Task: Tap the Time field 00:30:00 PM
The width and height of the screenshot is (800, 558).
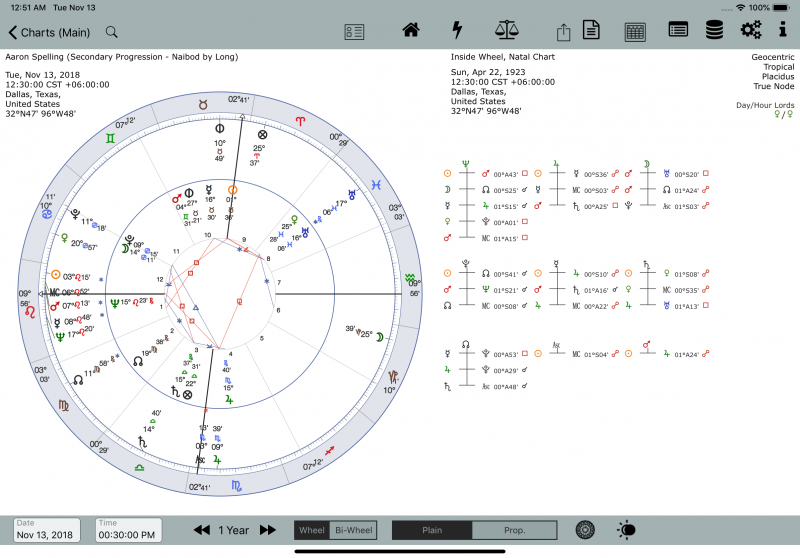Action: tap(129, 530)
